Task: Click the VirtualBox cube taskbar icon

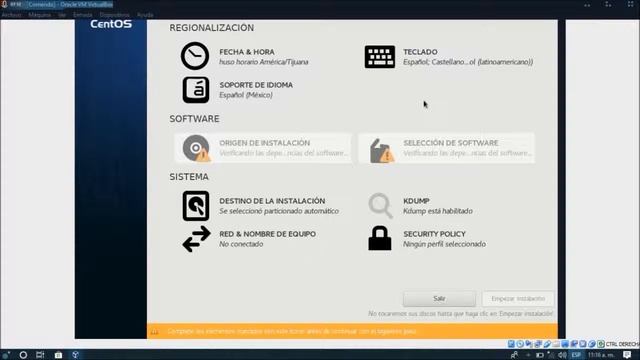Action: pos(76,355)
